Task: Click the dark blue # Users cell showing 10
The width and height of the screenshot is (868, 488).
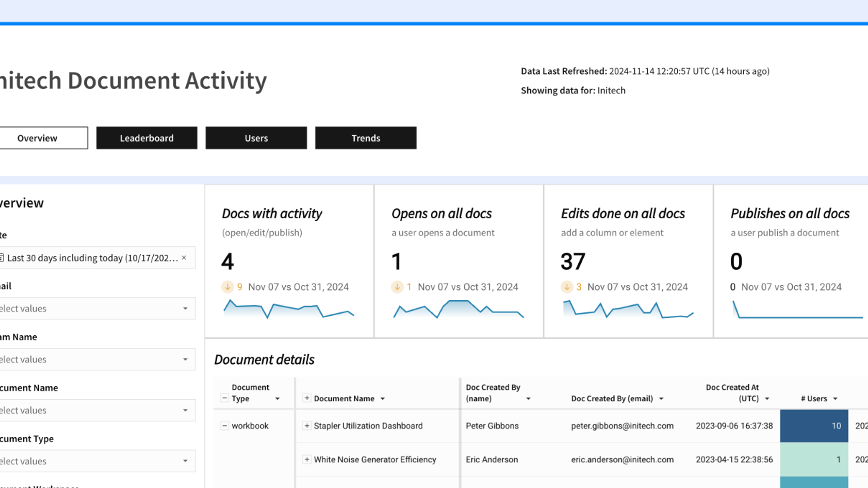Action: [814, 426]
